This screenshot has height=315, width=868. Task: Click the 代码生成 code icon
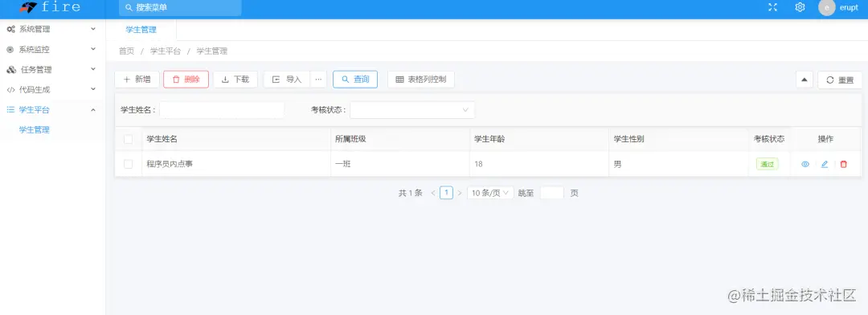10,90
